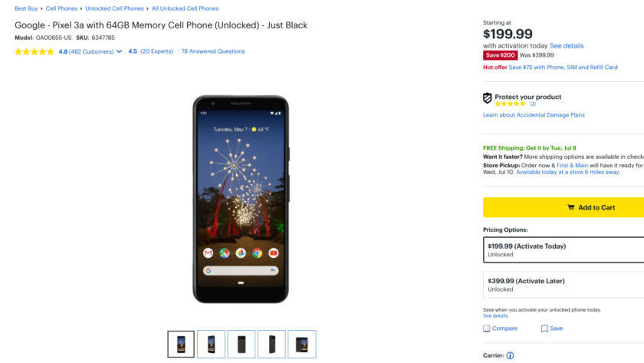Click the protection plan star rating

pyautogui.click(x=510, y=104)
